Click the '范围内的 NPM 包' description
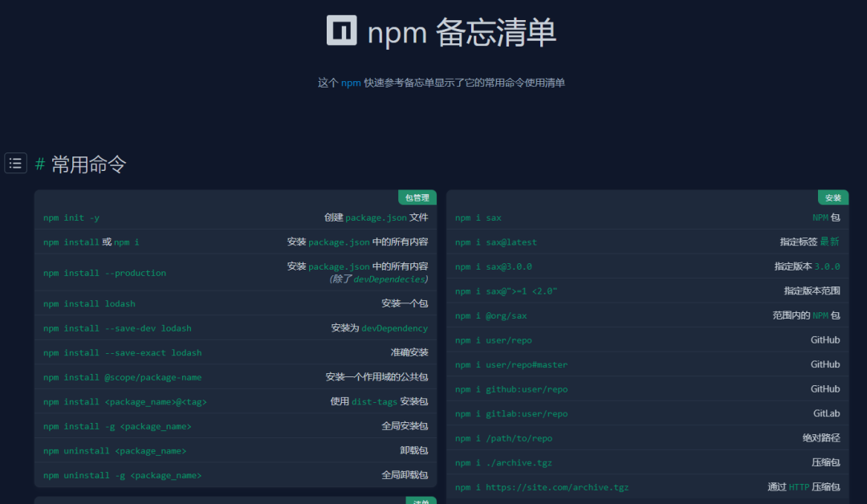This screenshot has width=867, height=504. click(806, 315)
